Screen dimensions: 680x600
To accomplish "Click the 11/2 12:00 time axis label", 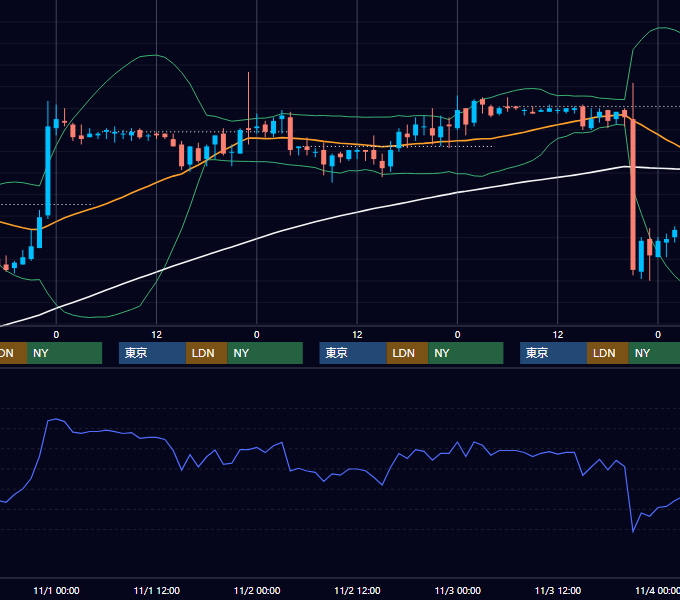I will click(x=357, y=590).
